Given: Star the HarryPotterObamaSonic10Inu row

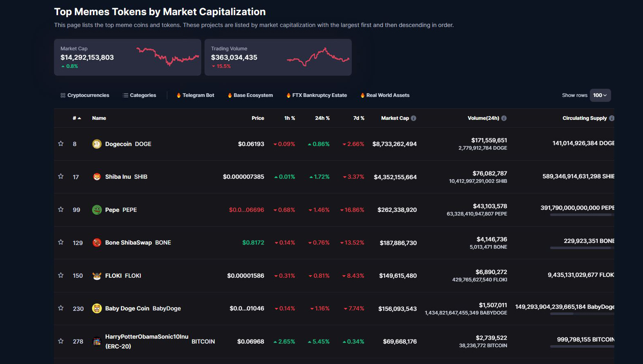Looking at the screenshot, I should [x=61, y=341].
